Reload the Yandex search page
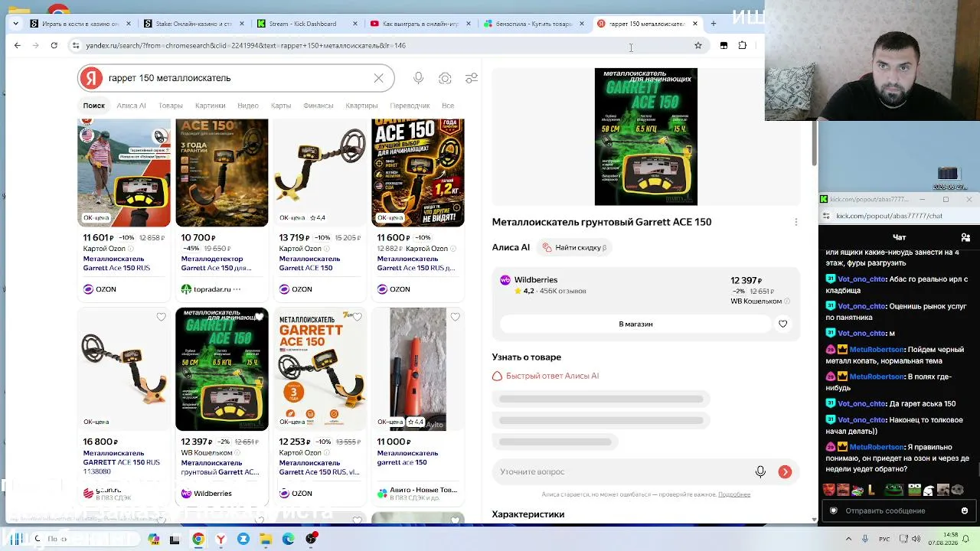 (x=54, y=45)
